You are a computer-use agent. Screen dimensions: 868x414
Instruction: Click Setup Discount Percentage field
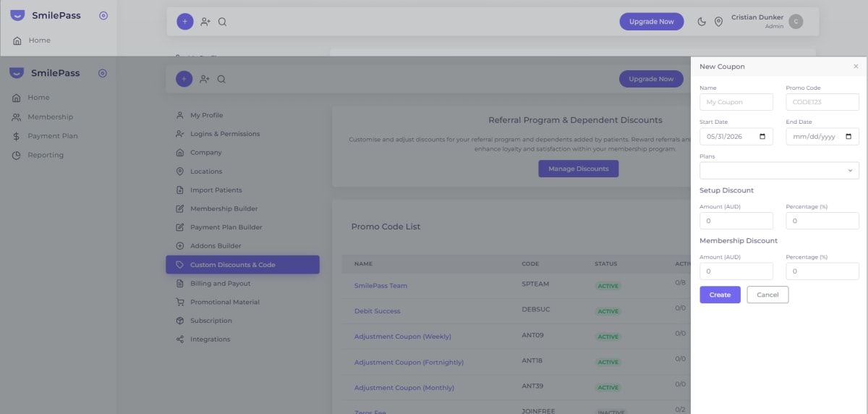(x=822, y=221)
